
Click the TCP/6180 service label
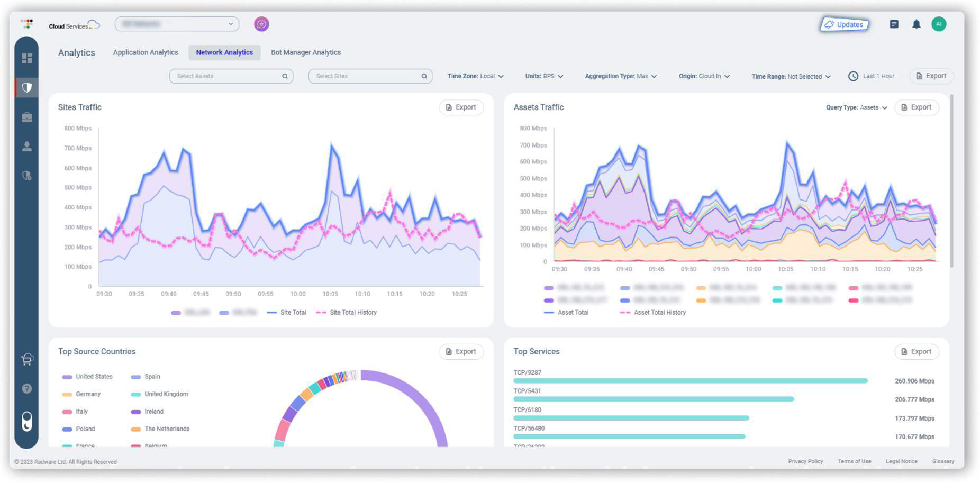coord(528,410)
